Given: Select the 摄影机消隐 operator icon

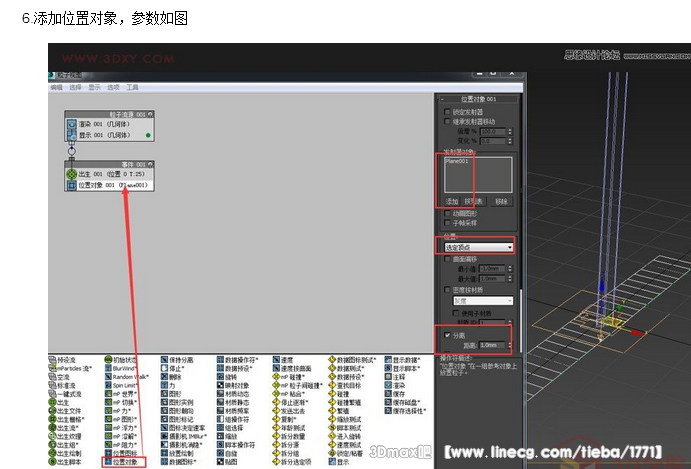Looking at the screenshot, I should click(164, 445).
